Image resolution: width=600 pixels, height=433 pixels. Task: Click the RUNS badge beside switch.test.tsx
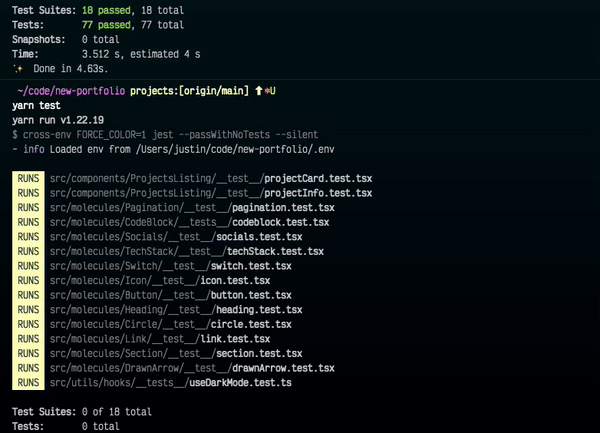click(x=28, y=266)
